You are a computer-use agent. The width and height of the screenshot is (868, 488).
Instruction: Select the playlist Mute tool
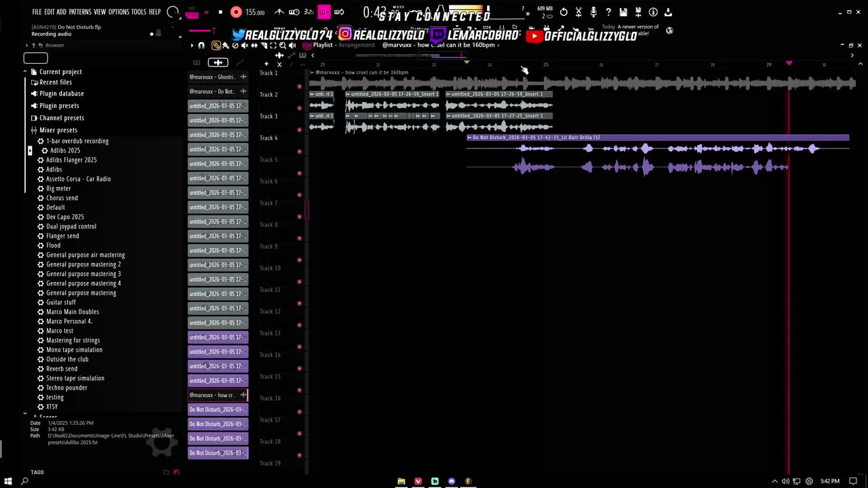245,45
